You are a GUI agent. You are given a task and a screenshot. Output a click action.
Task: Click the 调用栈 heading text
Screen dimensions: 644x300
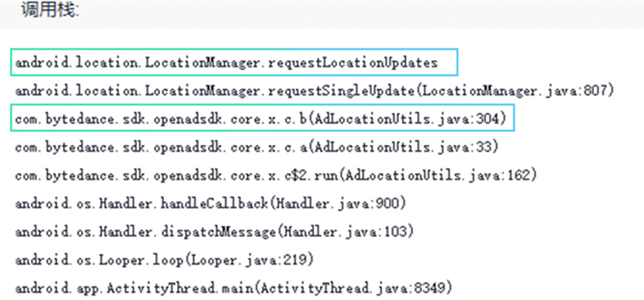coord(50,9)
